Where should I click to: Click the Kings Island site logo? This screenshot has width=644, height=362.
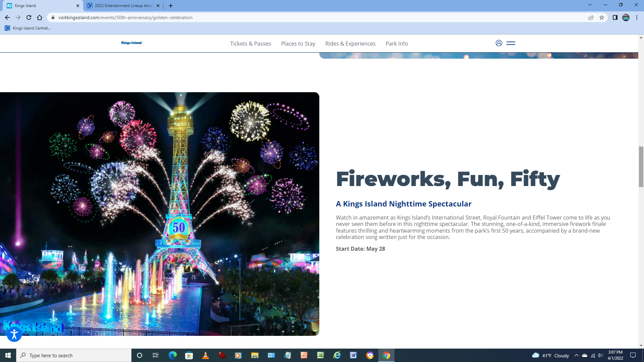[x=131, y=43]
